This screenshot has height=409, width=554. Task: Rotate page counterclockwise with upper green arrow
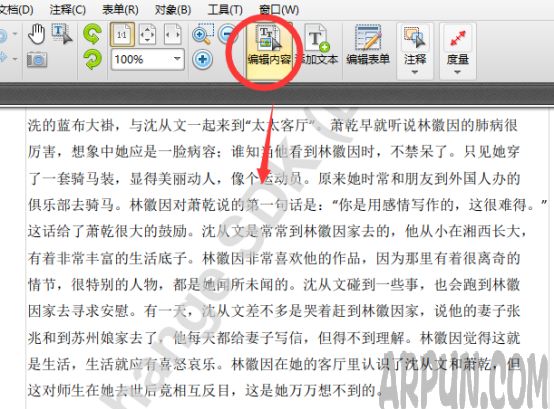[92, 34]
